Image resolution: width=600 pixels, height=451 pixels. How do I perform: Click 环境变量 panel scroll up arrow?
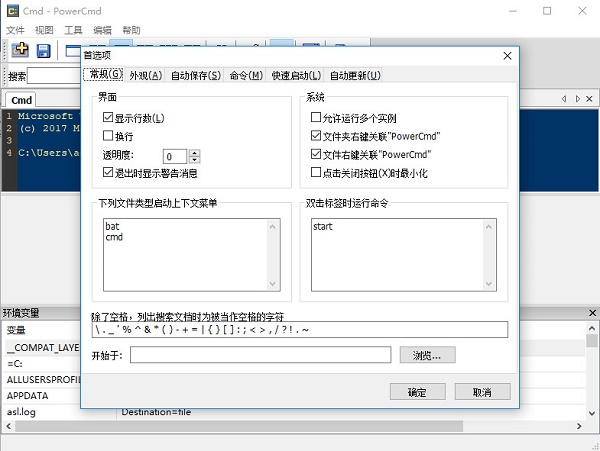point(592,329)
